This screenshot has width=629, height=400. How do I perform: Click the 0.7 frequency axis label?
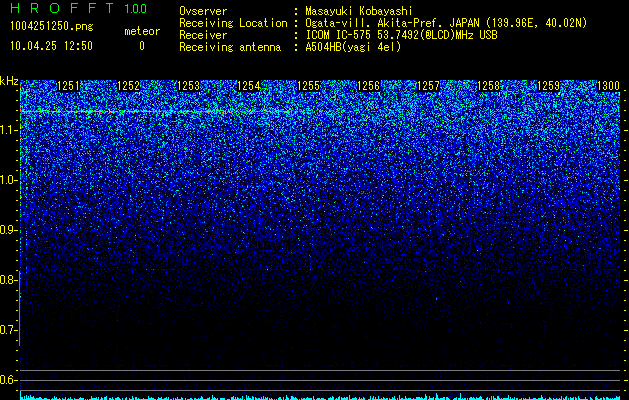pos(8,330)
